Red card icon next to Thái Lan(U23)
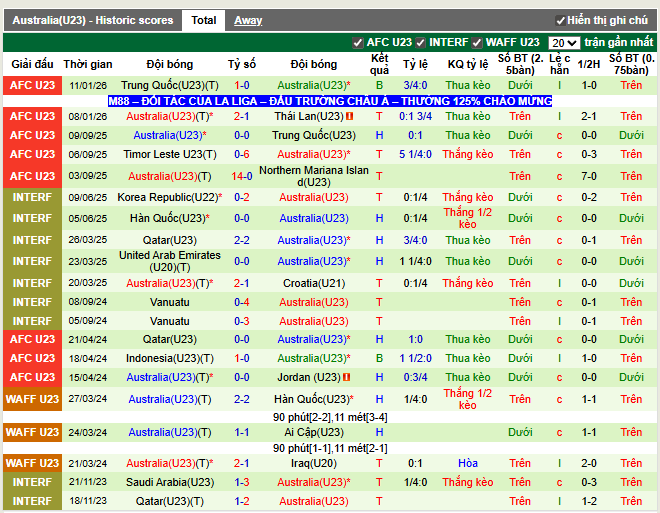660x513 pixels. coord(349,116)
